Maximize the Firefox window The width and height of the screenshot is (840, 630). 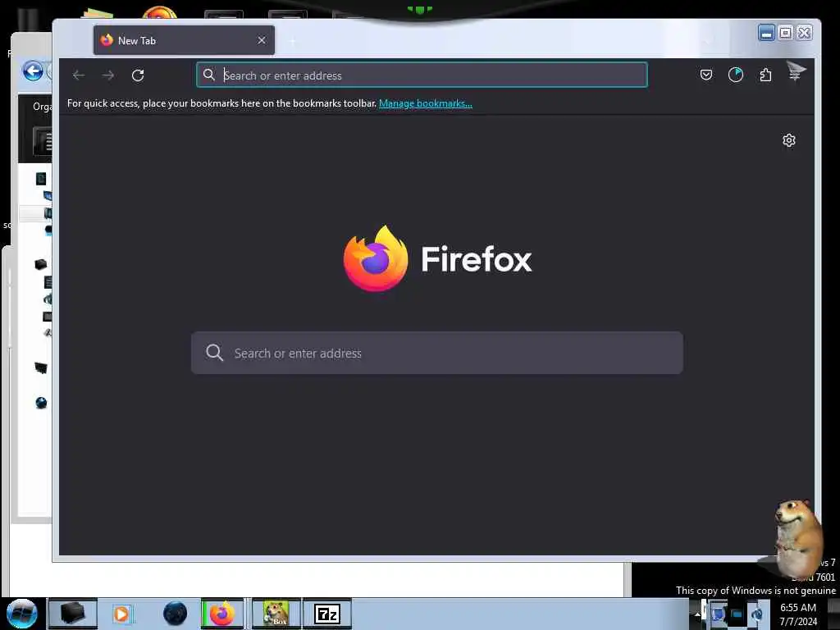pyautogui.click(x=785, y=33)
